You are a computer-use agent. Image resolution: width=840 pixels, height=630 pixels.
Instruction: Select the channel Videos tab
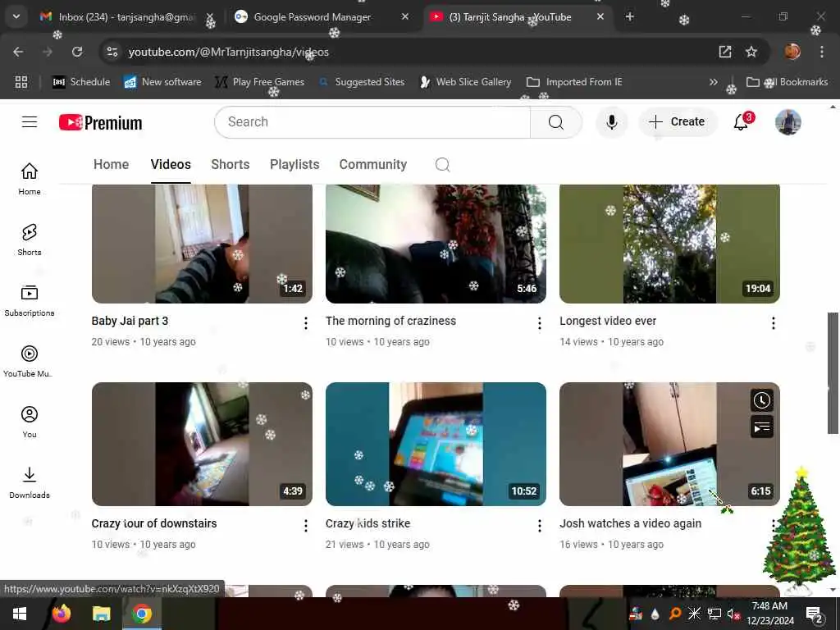tap(171, 164)
